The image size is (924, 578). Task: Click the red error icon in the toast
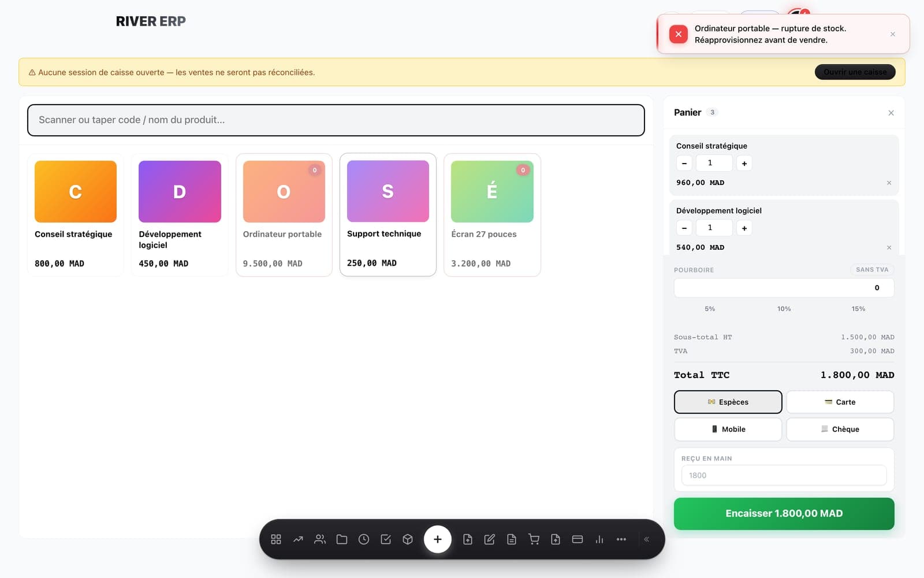[679, 34]
